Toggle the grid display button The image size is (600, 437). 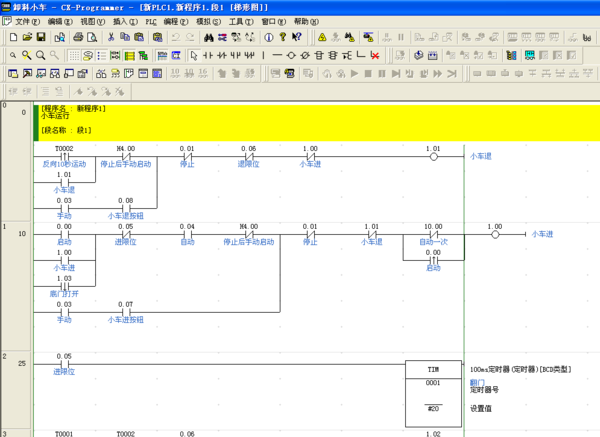pos(75,55)
